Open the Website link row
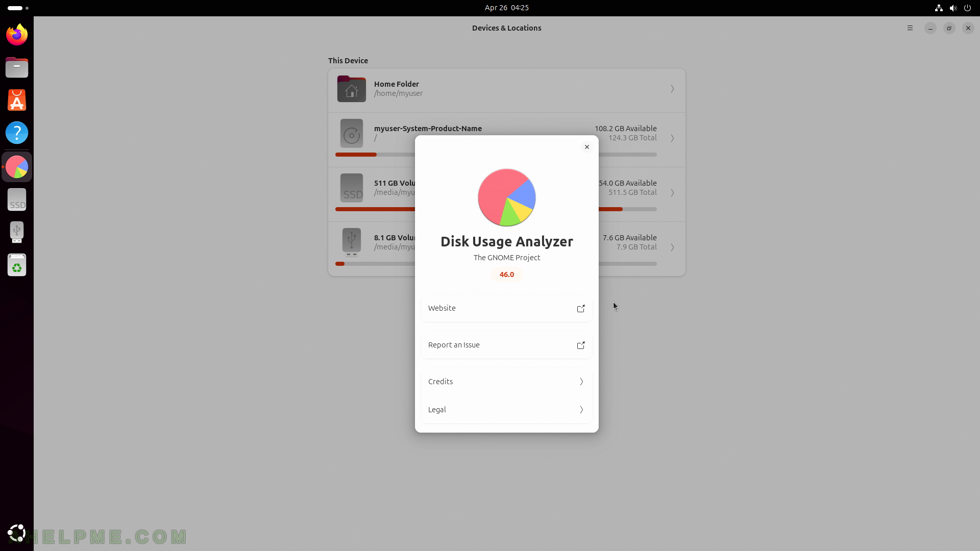 click(x=506, y=308)
